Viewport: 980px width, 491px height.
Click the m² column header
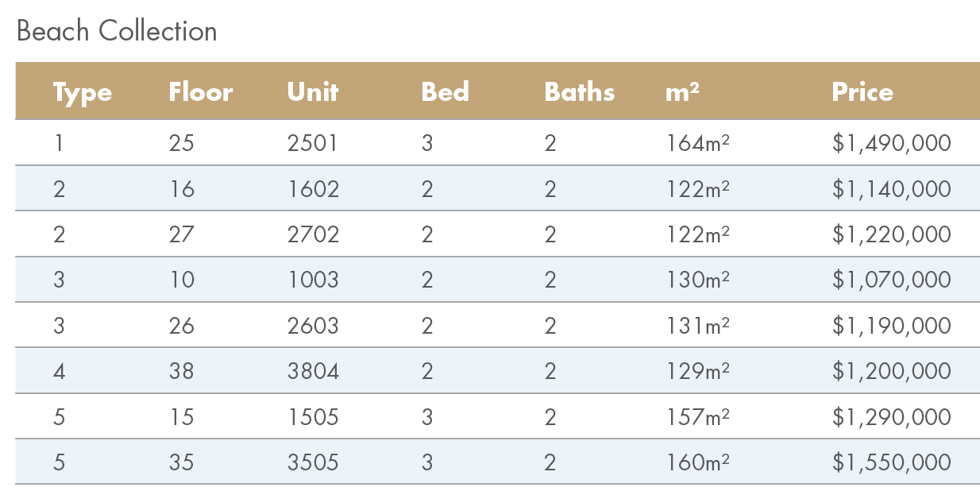(682, 92)
